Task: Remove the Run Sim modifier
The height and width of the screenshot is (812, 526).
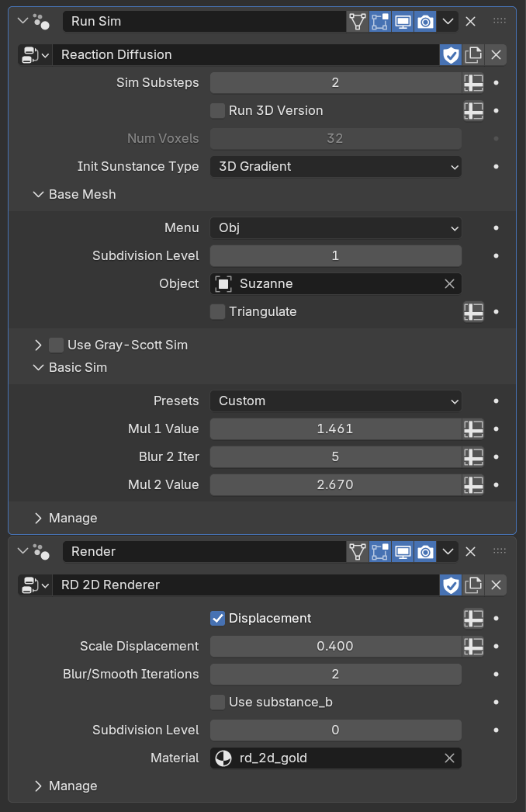Action: pyautogui.click(x=470, y=21)
